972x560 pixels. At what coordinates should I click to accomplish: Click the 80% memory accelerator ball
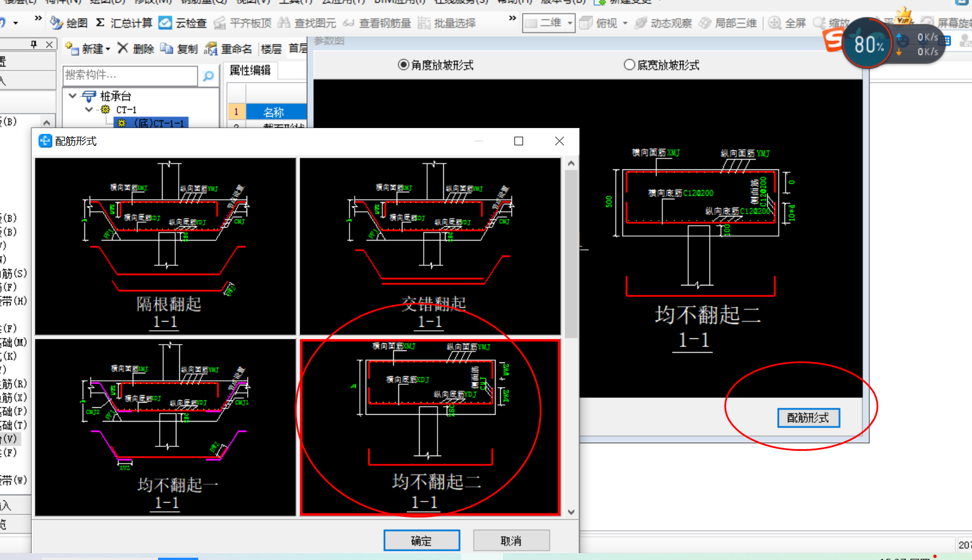[868, 44]
